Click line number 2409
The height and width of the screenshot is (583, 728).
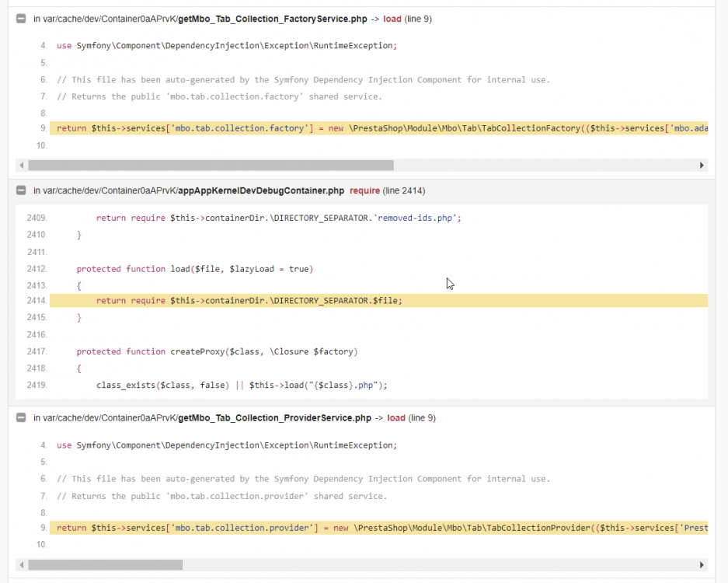(x=37, y=218)
